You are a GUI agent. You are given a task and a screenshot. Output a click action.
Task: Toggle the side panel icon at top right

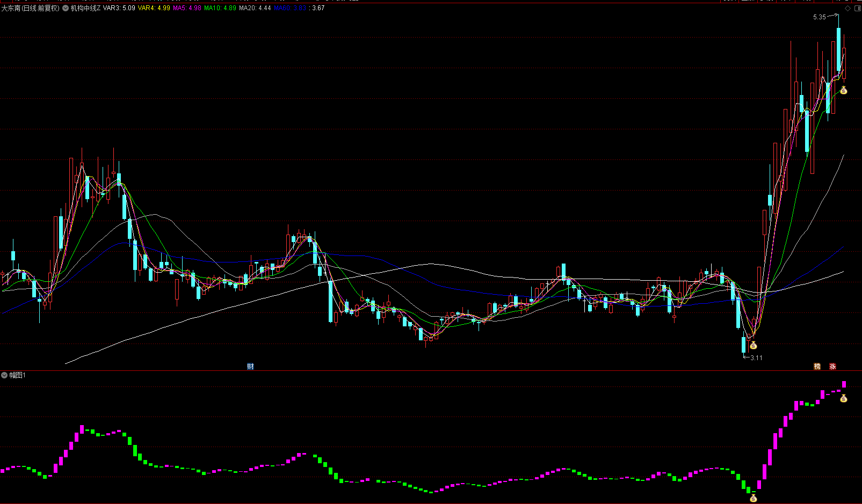857,9
